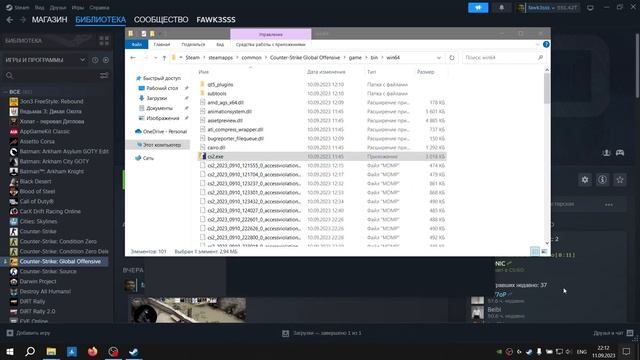Open Steam notifications bell
The width and height of the screenshot is (640, 360).
[502, 8]
